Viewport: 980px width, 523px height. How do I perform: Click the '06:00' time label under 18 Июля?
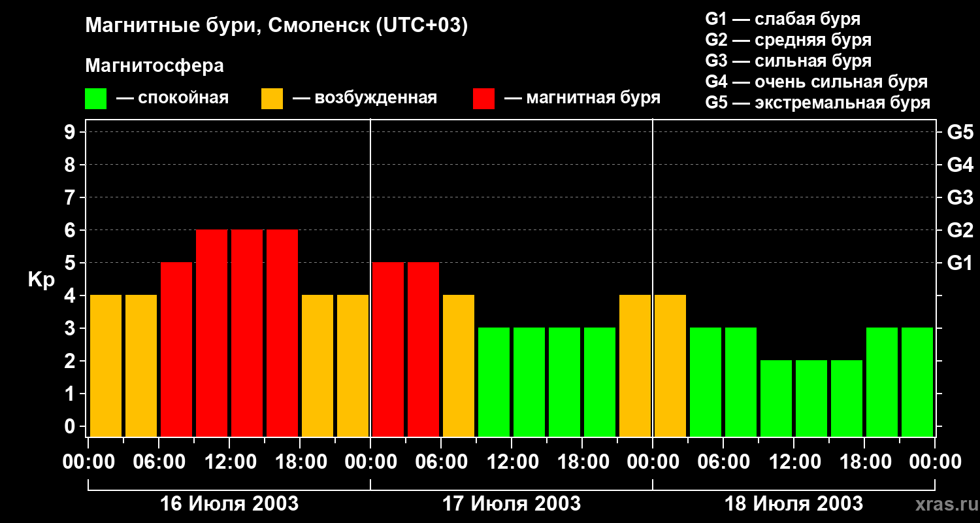tap(723, 462)
